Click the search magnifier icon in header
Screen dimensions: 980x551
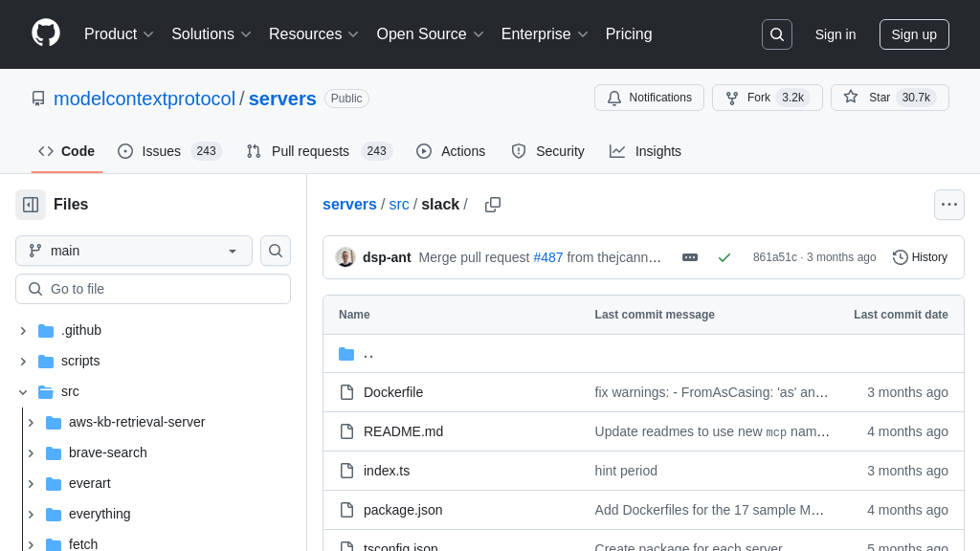point(776,34)
